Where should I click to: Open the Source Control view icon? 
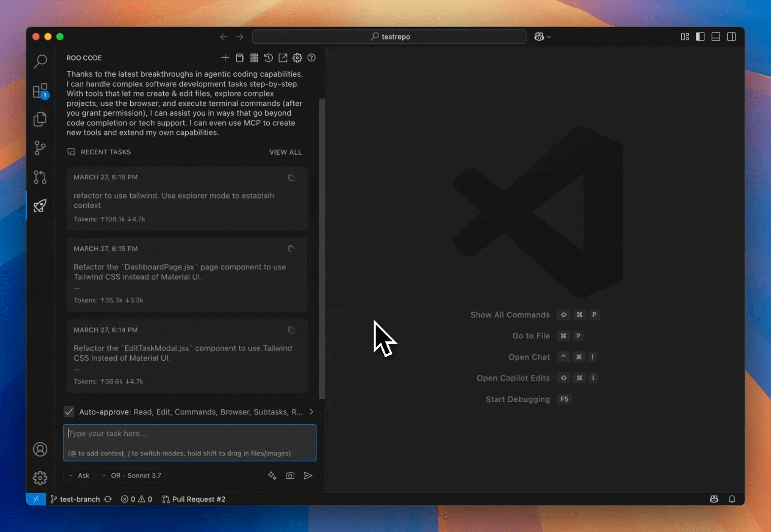click(40, 148)
